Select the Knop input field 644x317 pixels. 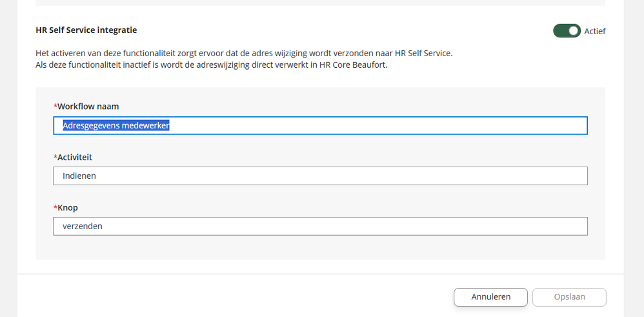pyautogui.click(x=320, y=226)
